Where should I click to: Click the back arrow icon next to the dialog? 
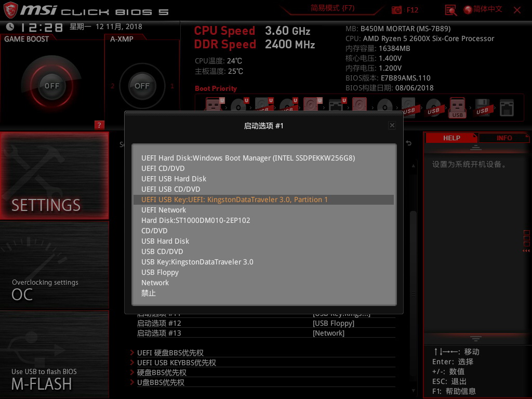tap(409, 143)
